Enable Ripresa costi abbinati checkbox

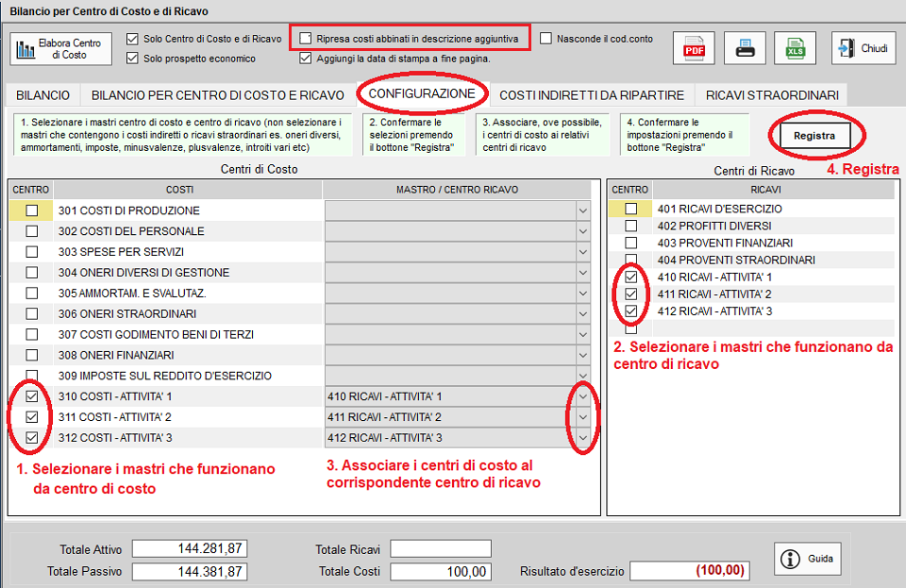pyautogui.click(x=306, y=38)
